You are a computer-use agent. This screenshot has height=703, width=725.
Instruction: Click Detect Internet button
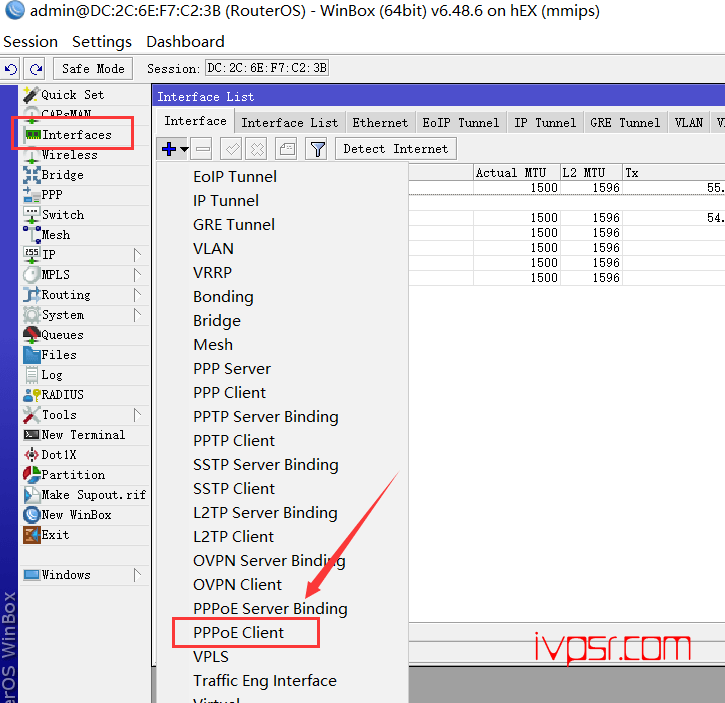point(396,149)
